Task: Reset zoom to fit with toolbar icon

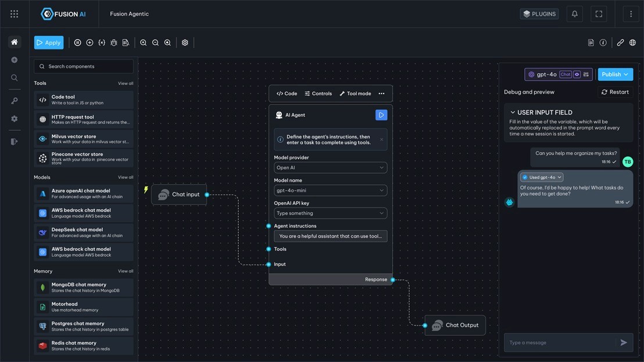Action: [x=167, y=42]
